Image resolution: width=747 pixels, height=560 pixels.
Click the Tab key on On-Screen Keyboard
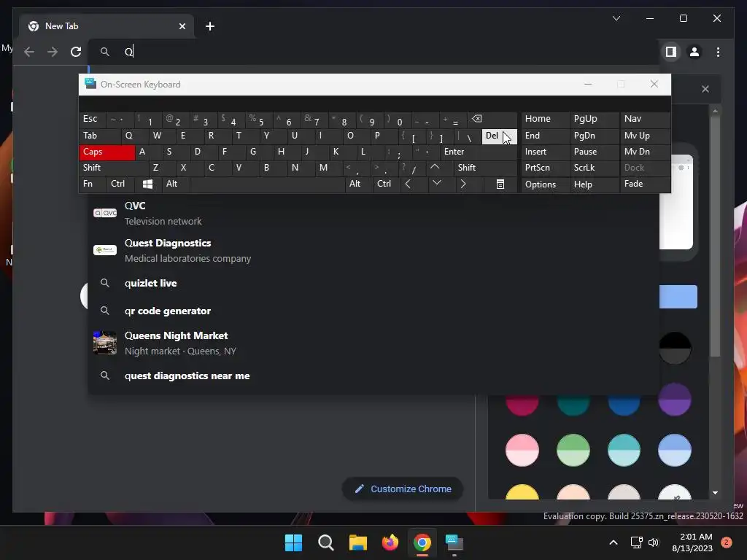(99, 136)
